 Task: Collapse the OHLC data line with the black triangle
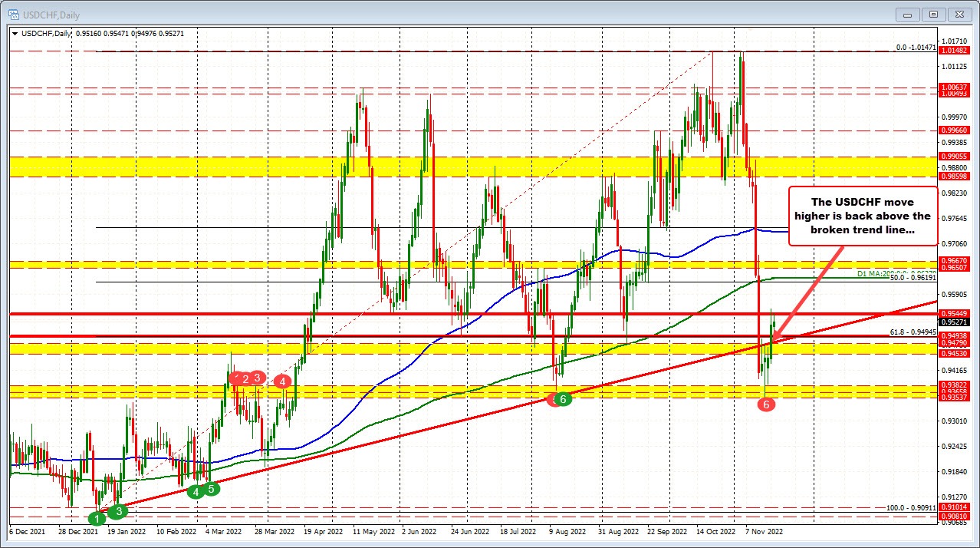click(14, 34)
